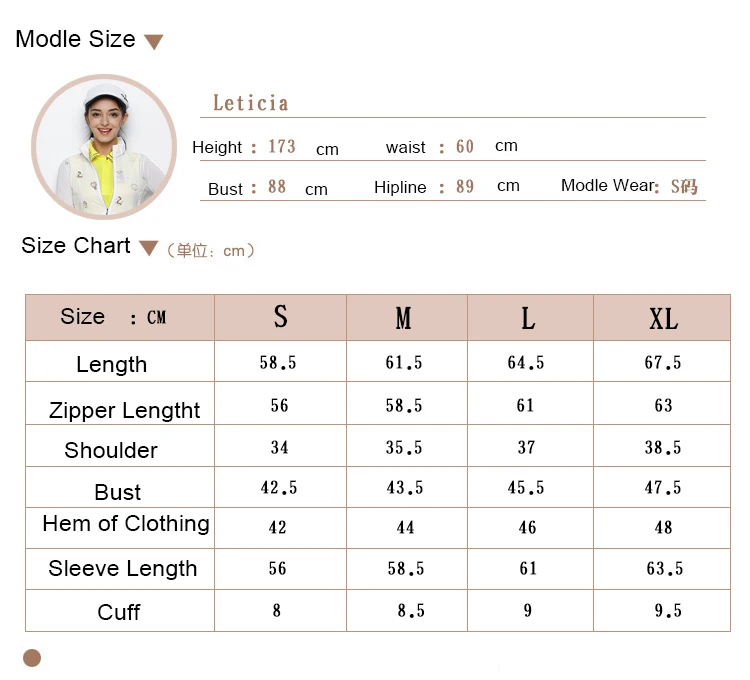The image size is (750, 680).
Task: Choose the L size column header
Action: (x=528, y=318)
